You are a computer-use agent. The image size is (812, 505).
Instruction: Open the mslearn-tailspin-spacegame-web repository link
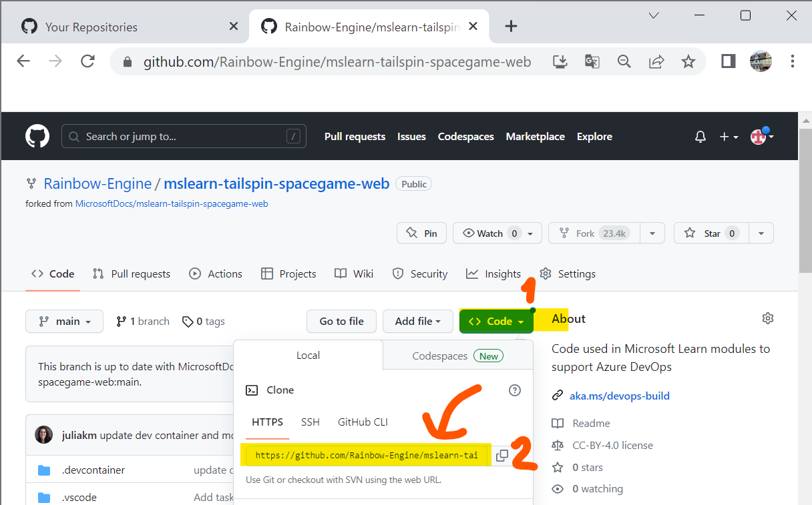click(276, 183)
